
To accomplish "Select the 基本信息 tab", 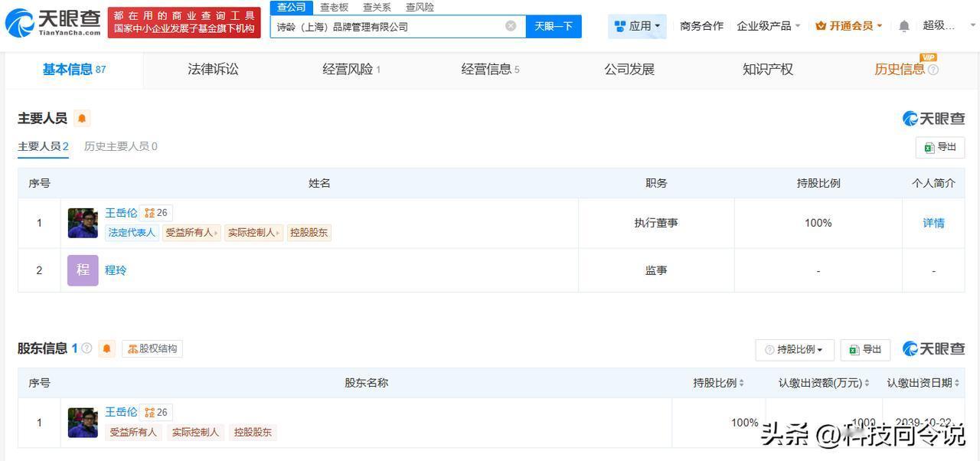I will tap(74, 70).
